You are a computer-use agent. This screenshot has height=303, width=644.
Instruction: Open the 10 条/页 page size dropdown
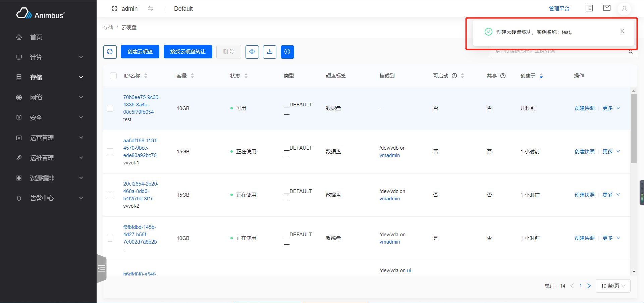(613, 286)
